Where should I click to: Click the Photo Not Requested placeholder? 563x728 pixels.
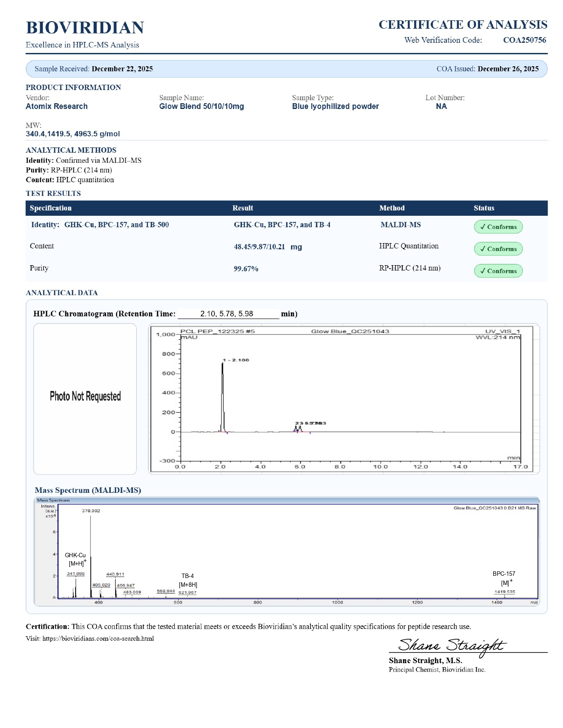tap(85, 397)
